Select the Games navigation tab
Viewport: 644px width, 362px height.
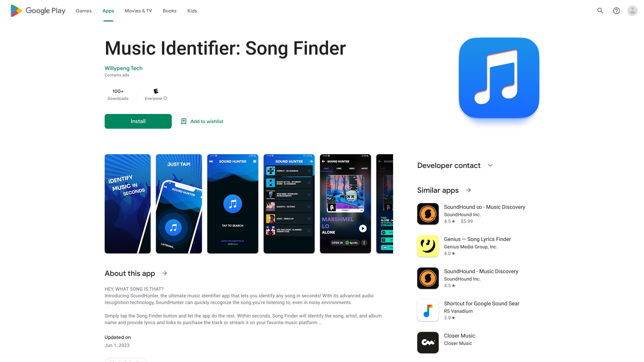coord(84,11)
